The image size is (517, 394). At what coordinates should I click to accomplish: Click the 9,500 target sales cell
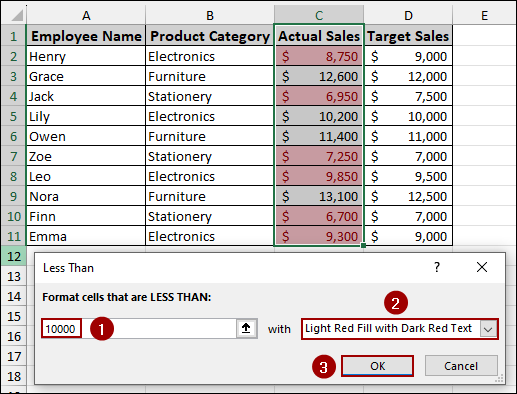(x=408, y=176)
